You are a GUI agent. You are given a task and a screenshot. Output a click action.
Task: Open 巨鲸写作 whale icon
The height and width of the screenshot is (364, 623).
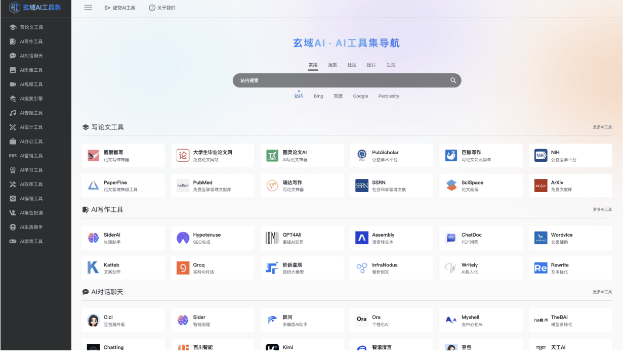[x=451, y=156]
